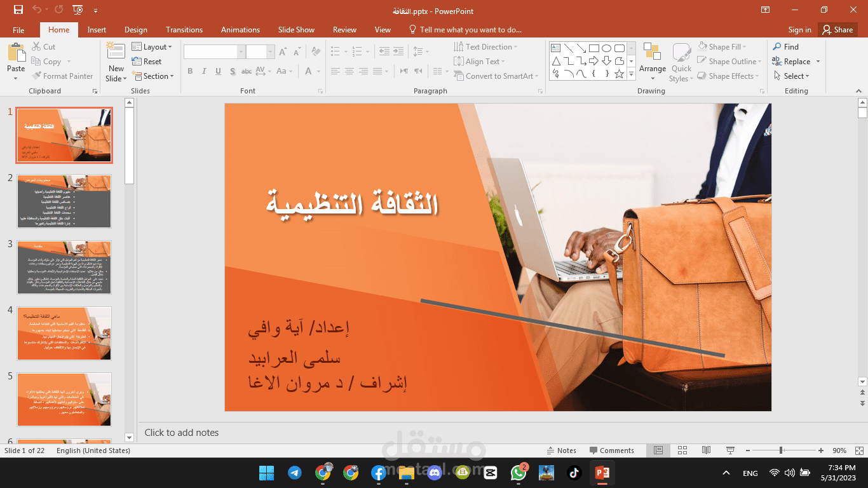Switch to the Transitions ribbon tab

pos(184,29)
